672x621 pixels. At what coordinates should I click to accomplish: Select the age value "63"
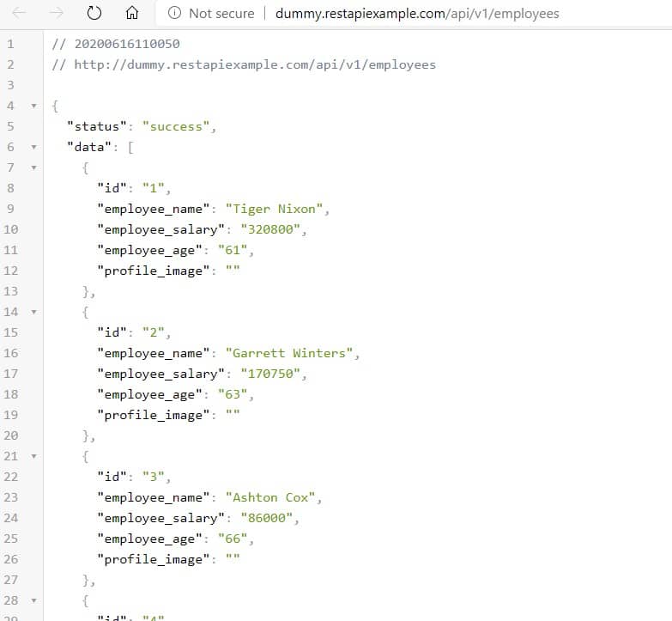tap(233, 394)
